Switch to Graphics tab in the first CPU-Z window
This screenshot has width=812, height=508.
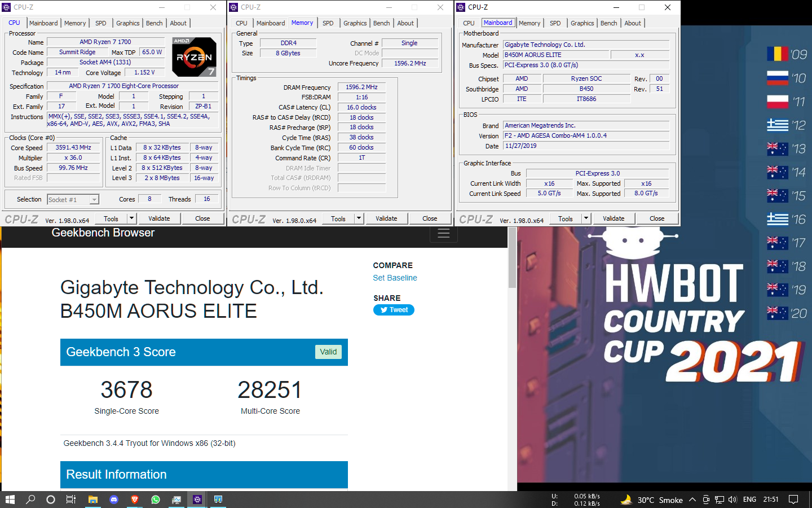coord(128,23)
